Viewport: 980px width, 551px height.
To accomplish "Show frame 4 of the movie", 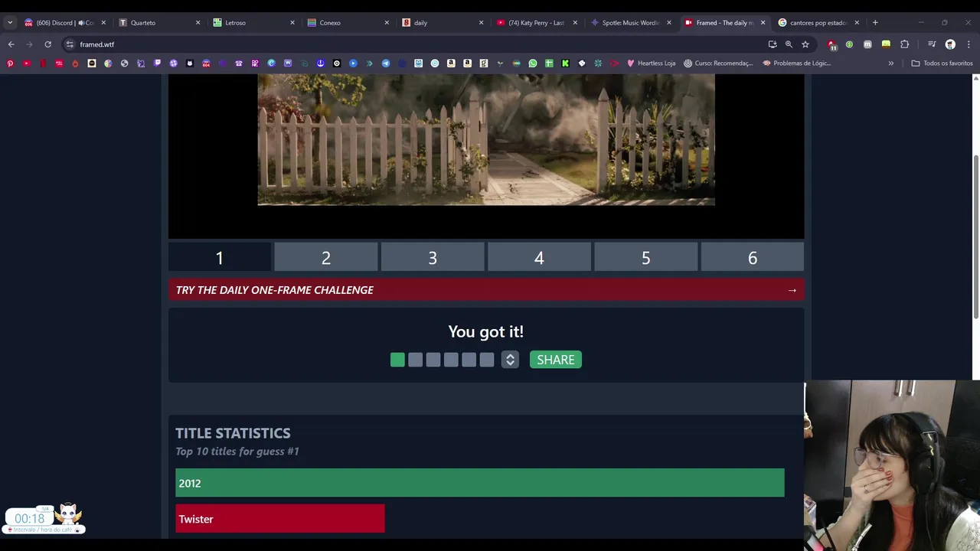I will click(539, 258).
